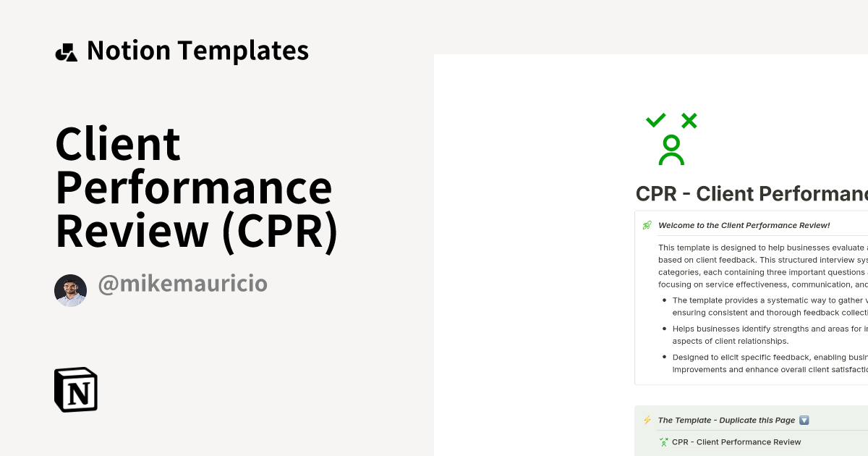Click the rocket icon in the welcome callout

646,225
